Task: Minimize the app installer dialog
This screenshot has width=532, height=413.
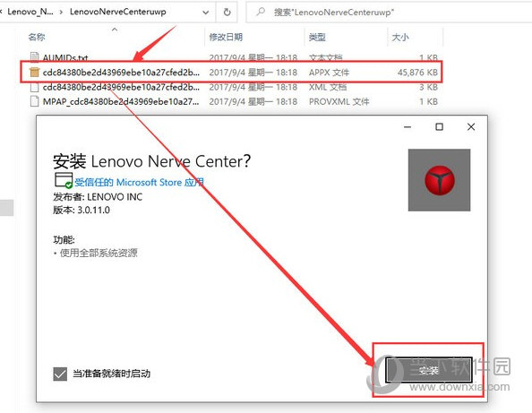Action: [408, 127]
